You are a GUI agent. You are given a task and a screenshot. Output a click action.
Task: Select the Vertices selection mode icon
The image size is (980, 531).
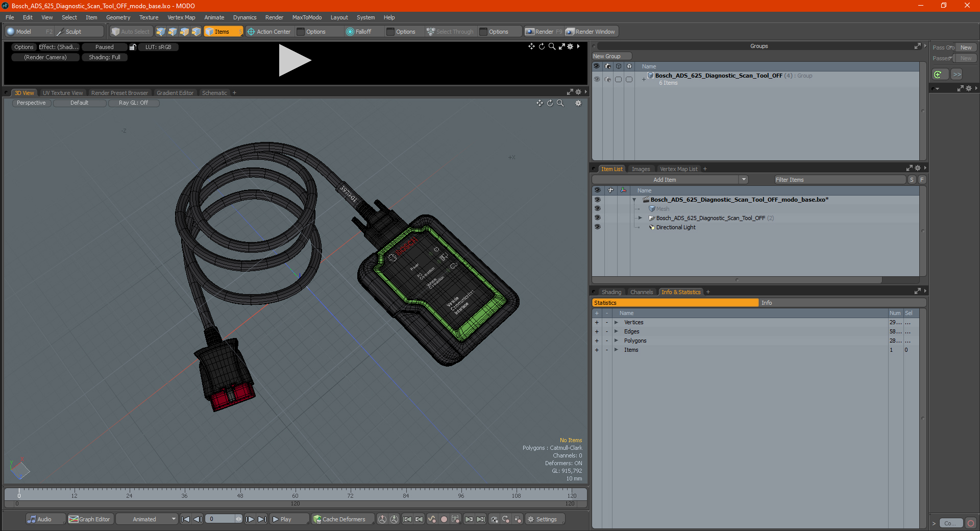point(161,32)
